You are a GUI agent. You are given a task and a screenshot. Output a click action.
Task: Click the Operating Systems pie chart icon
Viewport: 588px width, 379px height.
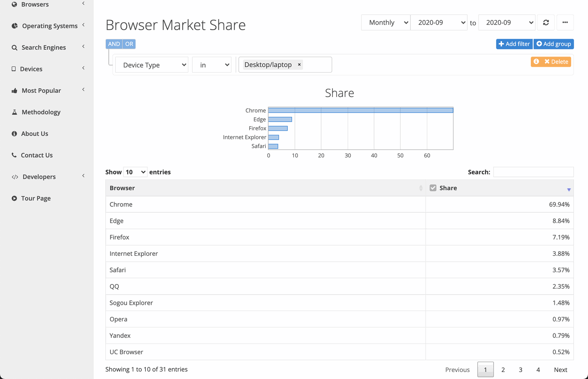tap(15, 26)
